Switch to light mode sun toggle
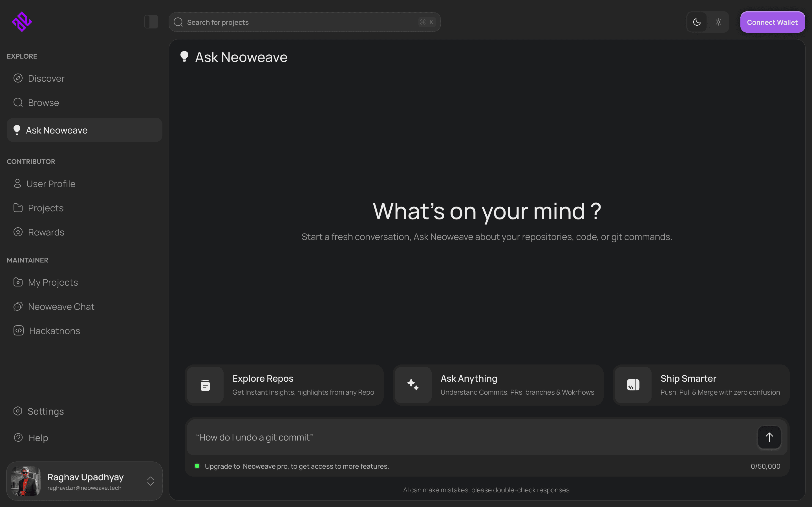Screen dimensions: 812x507 tap(718, 22)
